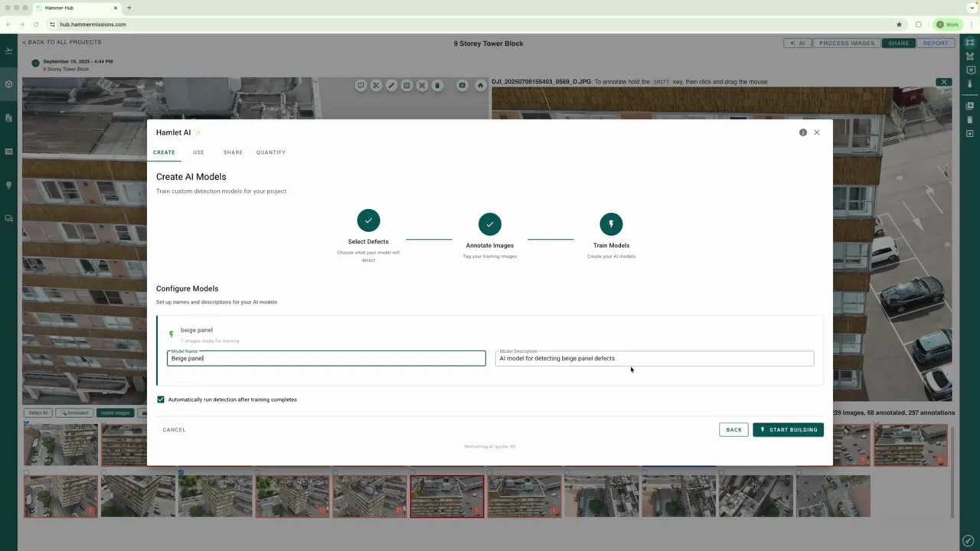The image size is (980, 551).
Task: Toggle the visible images filter
Action: [115, 412]
